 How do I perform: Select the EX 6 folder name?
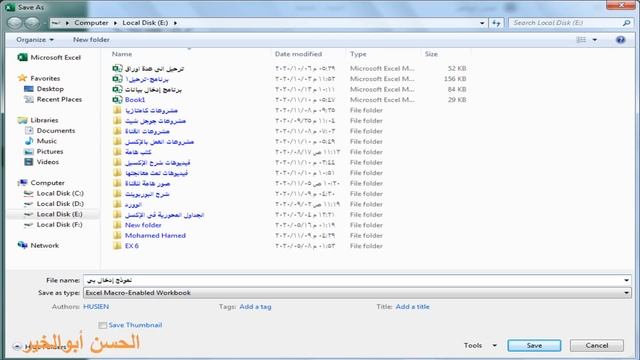131,246
